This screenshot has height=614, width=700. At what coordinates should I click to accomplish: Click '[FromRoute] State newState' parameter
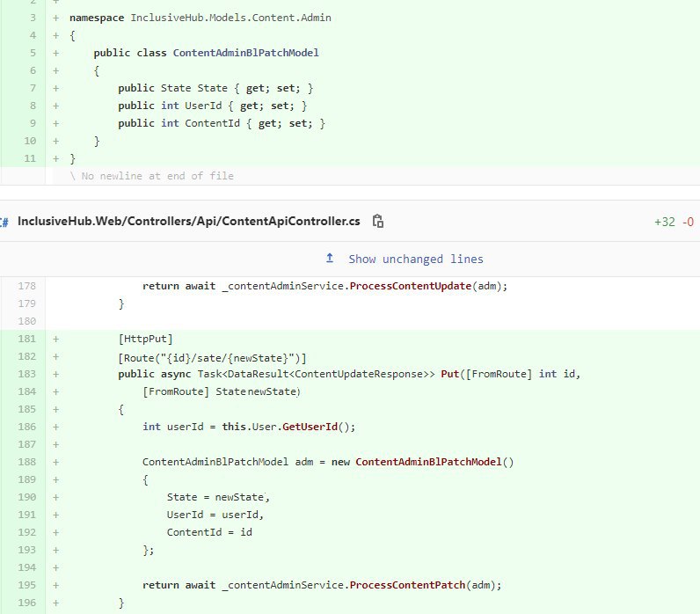222,391
